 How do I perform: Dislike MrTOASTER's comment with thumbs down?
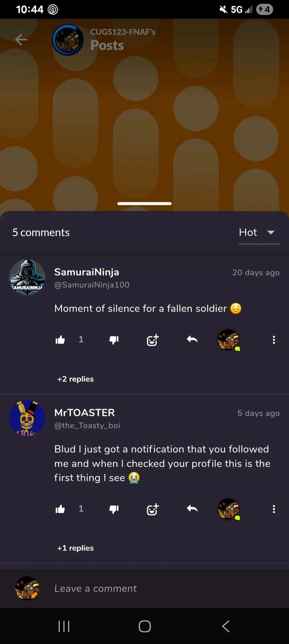(x=114, y=509)
